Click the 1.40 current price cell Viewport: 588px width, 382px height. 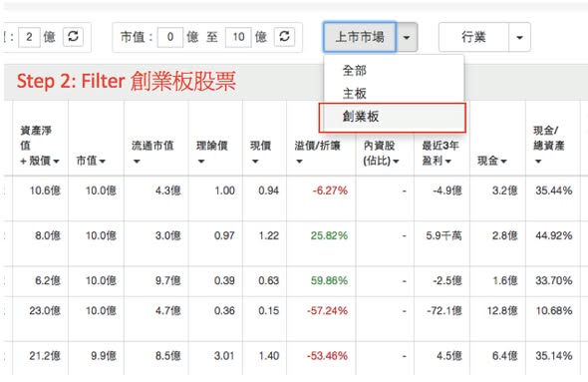(x=269, y=356)
